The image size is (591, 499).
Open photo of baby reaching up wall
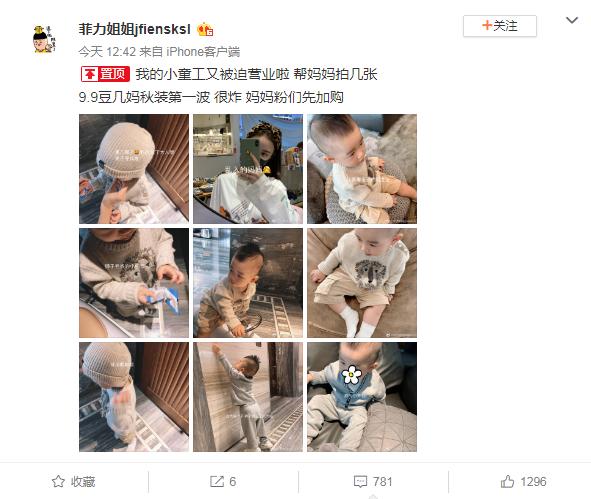[x=248, y=397]
